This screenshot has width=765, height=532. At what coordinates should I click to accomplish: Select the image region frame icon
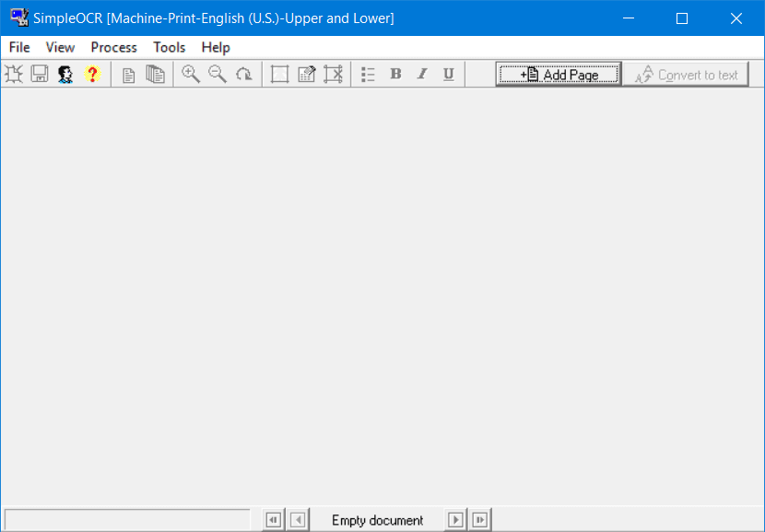click(x=279, y=74)
